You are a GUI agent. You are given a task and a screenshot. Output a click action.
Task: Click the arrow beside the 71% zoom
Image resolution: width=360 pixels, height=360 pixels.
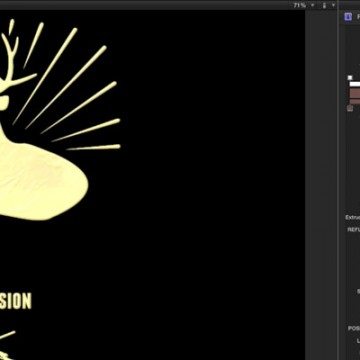tap(313, 5)
